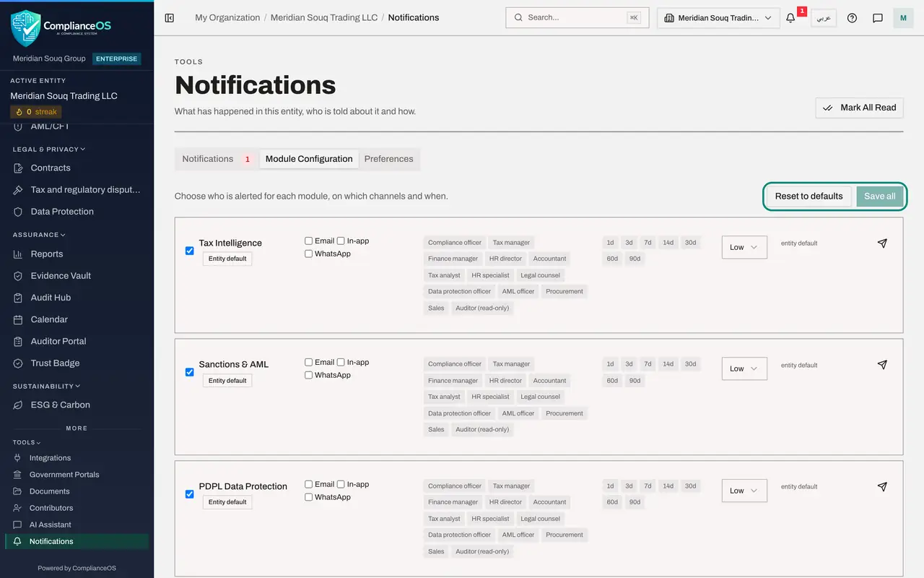924x578 pixels.
Task: Uncheck the Sanctions & AML module checkbox
Action: [x=190, y=372]
